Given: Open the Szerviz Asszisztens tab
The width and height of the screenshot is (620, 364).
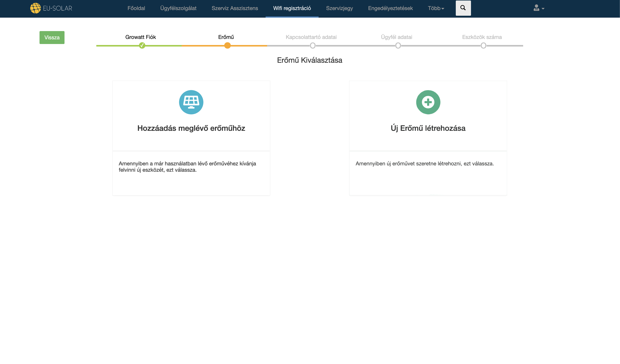Looking at the screenshot, I should pyautogui.click(x=234, y=8).
